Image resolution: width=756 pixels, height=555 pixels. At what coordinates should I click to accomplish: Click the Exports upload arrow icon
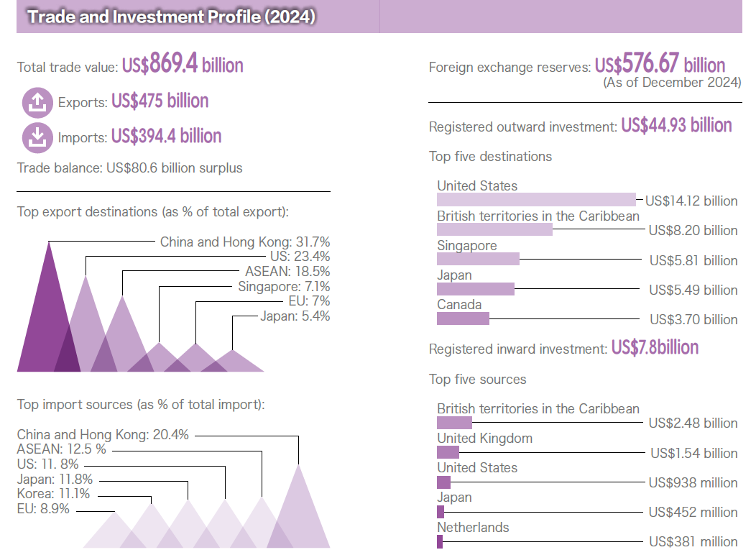pyautogui.click(x=37, y=102)
